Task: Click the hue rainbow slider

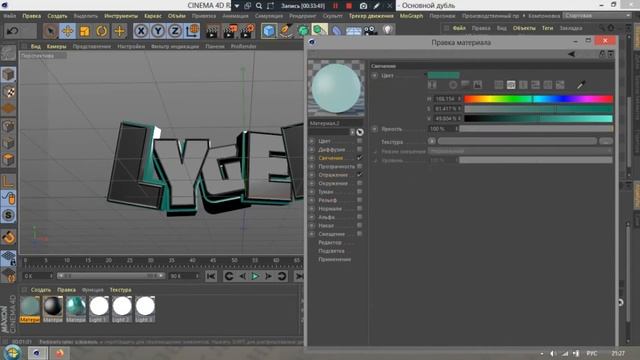Action: 538,99
